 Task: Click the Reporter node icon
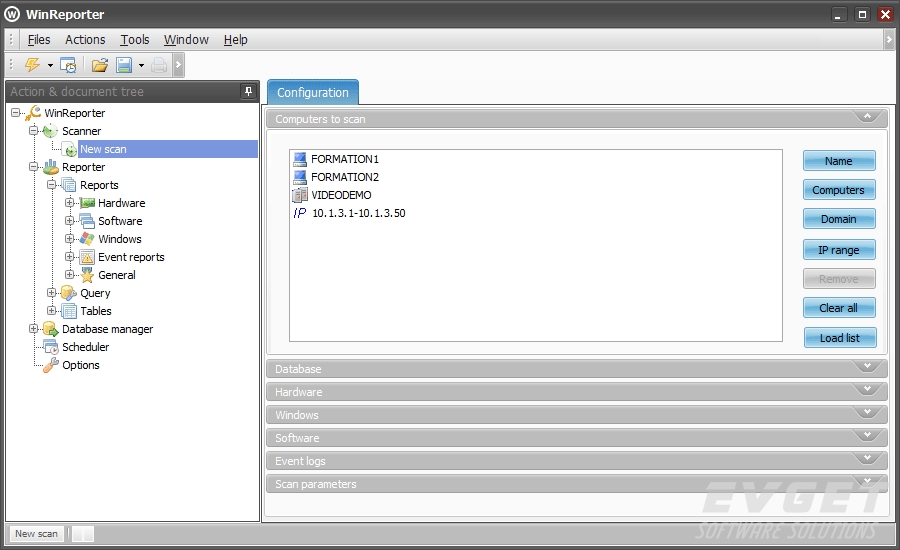[51, 167]
